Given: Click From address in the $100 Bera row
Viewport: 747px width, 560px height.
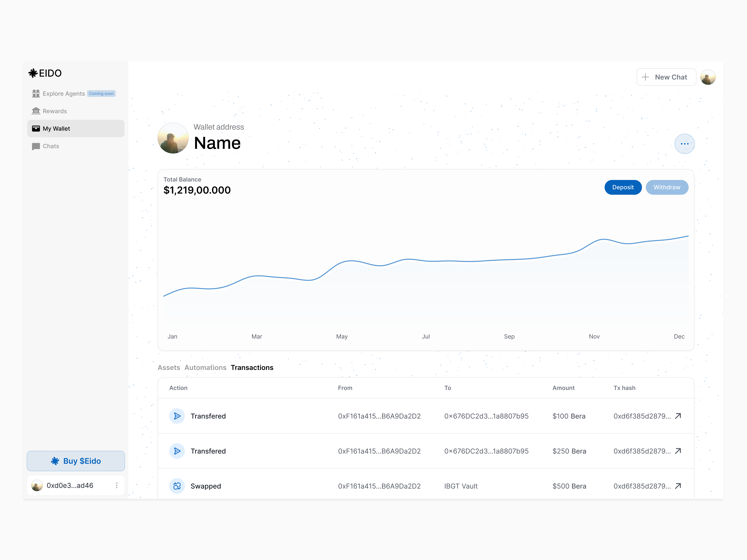Looking at the screenshot, I should [x=379, y=416].
